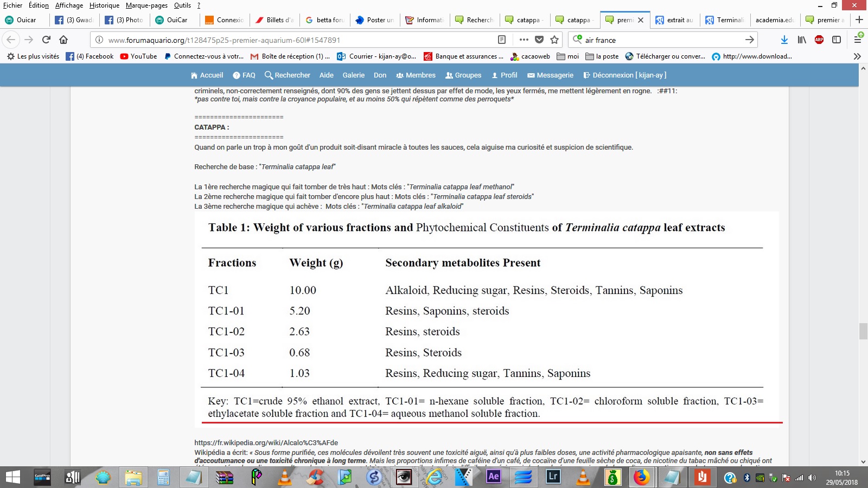Viewport: 868px width, 488px height.
Task: Open WinRAR from taskbar
Action: (224, 477)
